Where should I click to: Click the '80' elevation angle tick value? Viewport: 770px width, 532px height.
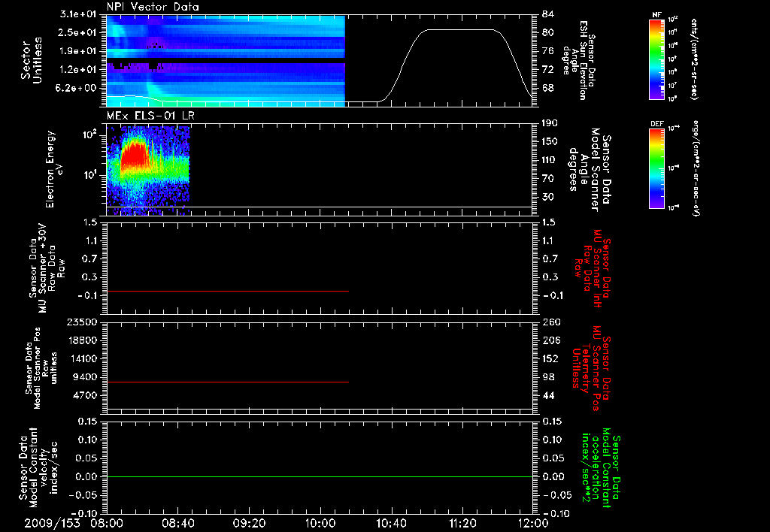point(548,32)
